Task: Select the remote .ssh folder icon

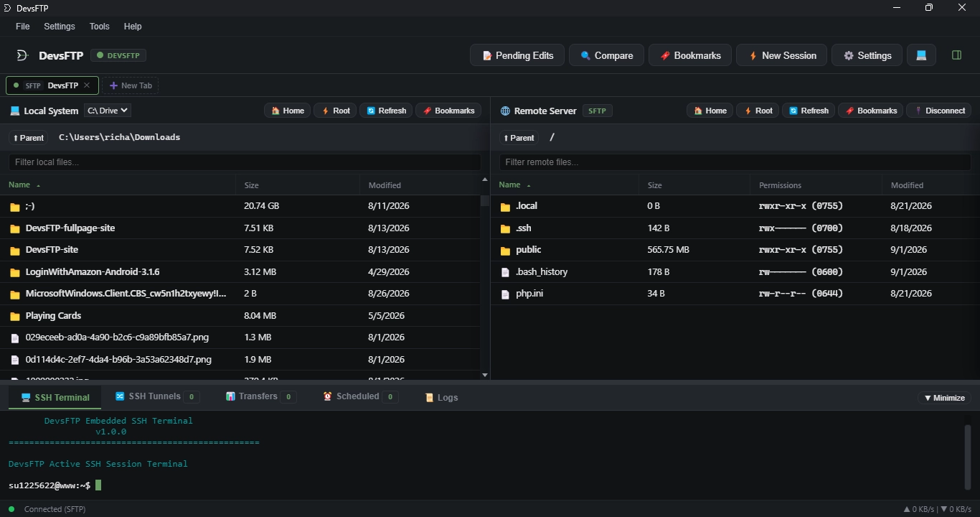Action: pos(505,228)
